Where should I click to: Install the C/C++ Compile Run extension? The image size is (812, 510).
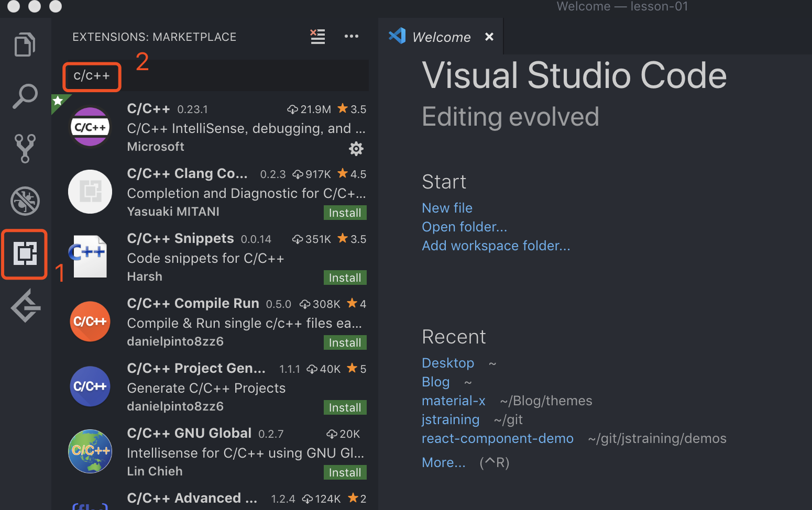click(345, 342)
